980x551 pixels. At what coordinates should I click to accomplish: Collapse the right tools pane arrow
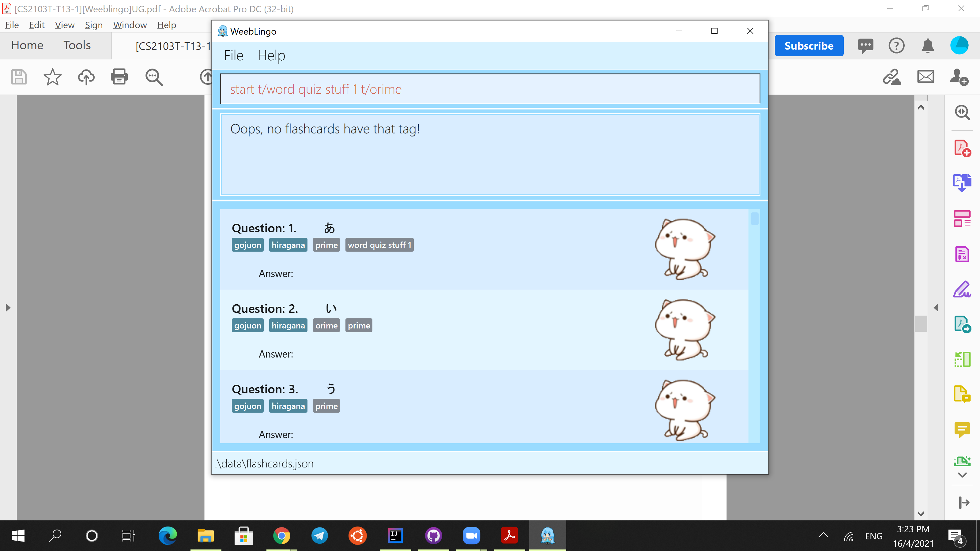click(936, 308)
